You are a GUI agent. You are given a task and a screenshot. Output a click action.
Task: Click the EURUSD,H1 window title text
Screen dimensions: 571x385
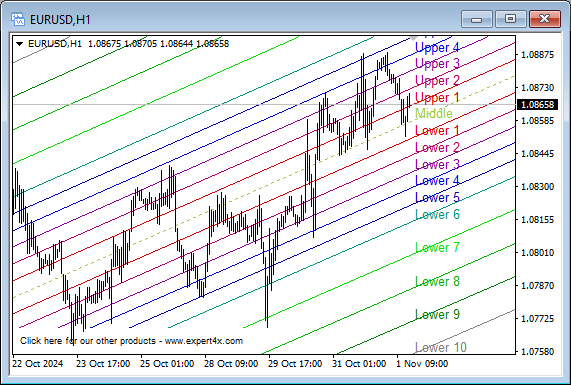(x=60, y=20)
